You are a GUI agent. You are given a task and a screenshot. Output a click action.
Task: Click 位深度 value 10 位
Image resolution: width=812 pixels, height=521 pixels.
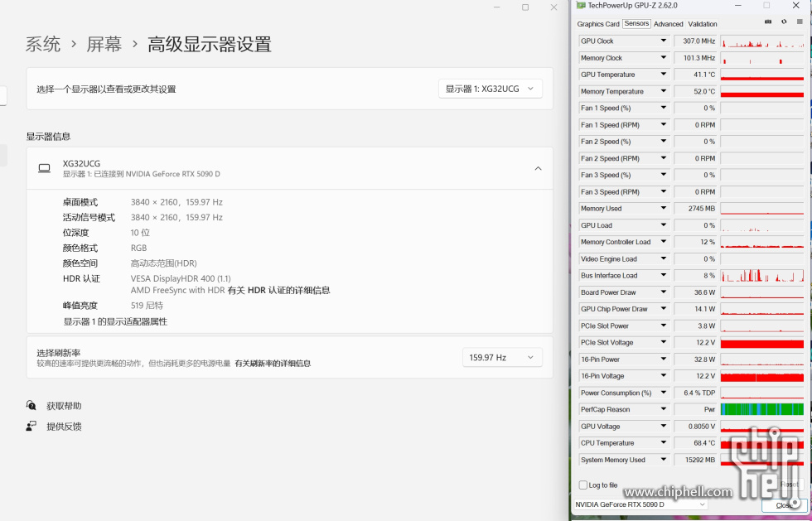pyautogui.click(x=140, y=233)
